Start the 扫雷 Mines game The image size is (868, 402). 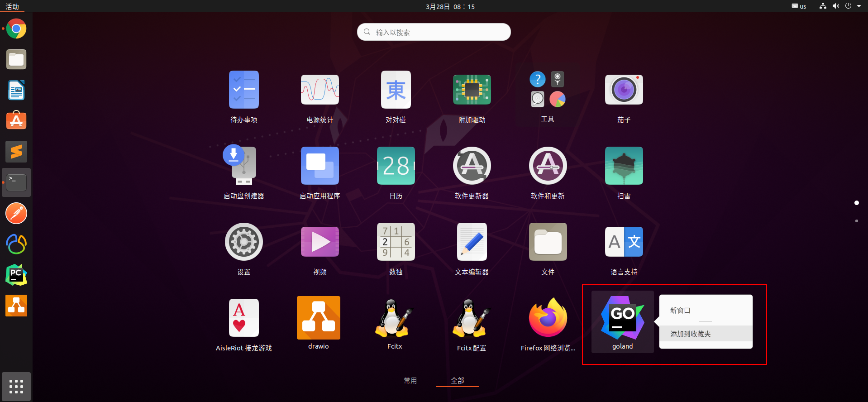pyautogui.click(x=624, y=166)
